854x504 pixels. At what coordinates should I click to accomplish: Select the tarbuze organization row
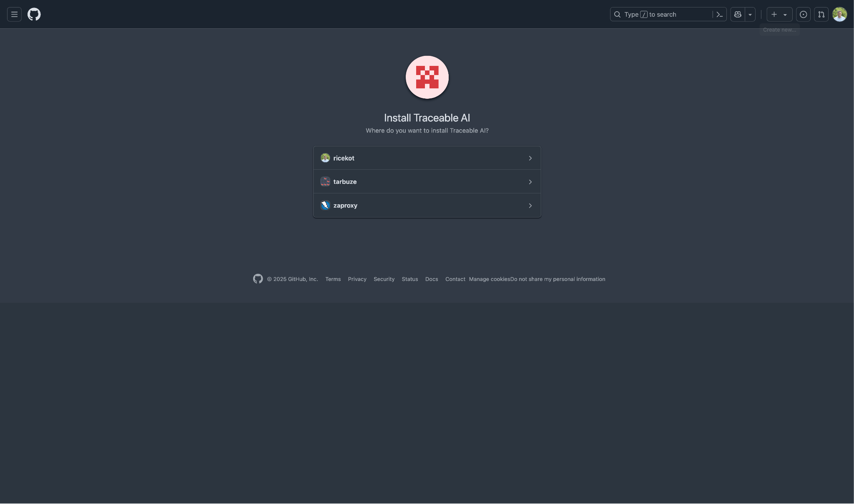427,182
